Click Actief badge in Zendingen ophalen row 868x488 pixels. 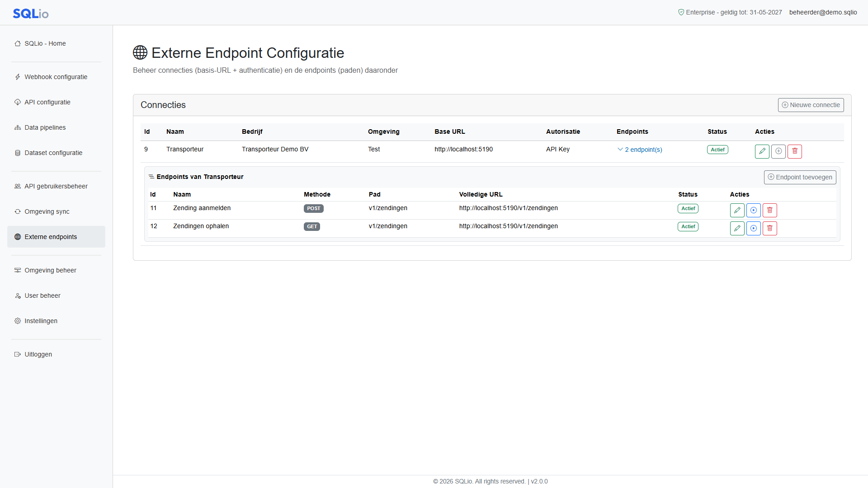688,226
